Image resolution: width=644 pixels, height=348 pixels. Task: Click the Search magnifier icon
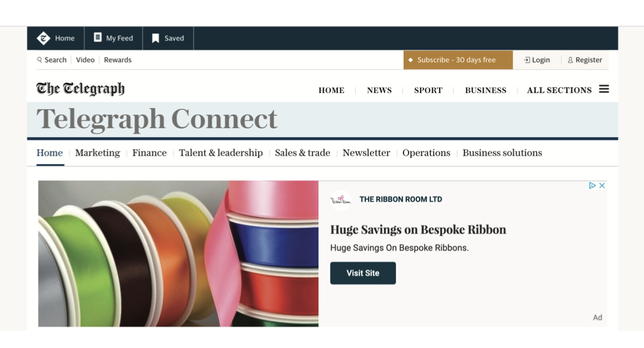point(39,60)
